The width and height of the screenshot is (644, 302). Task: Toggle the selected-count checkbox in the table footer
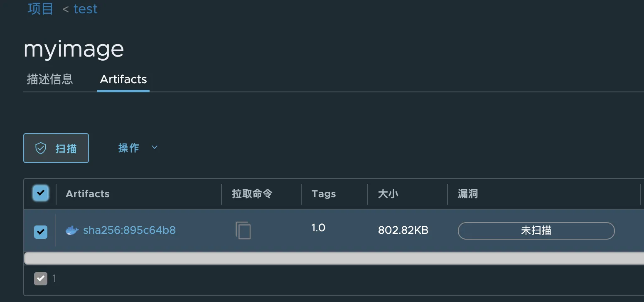[41, 278]
